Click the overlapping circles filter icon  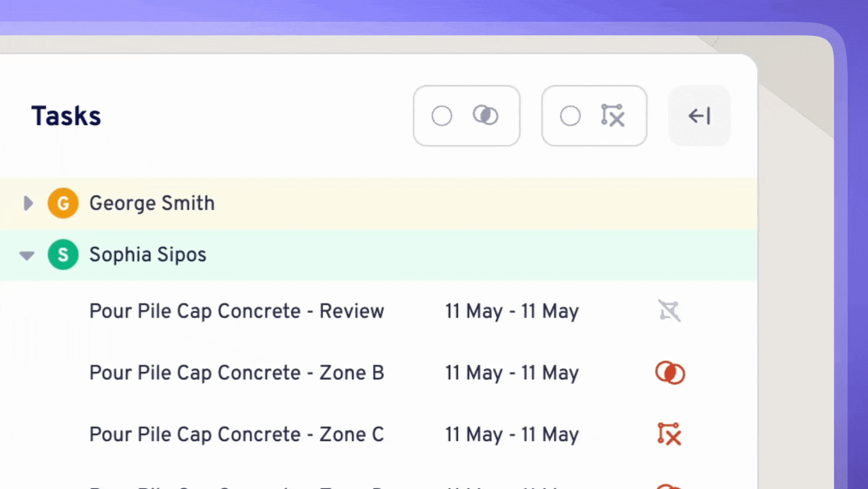(486, 115)
